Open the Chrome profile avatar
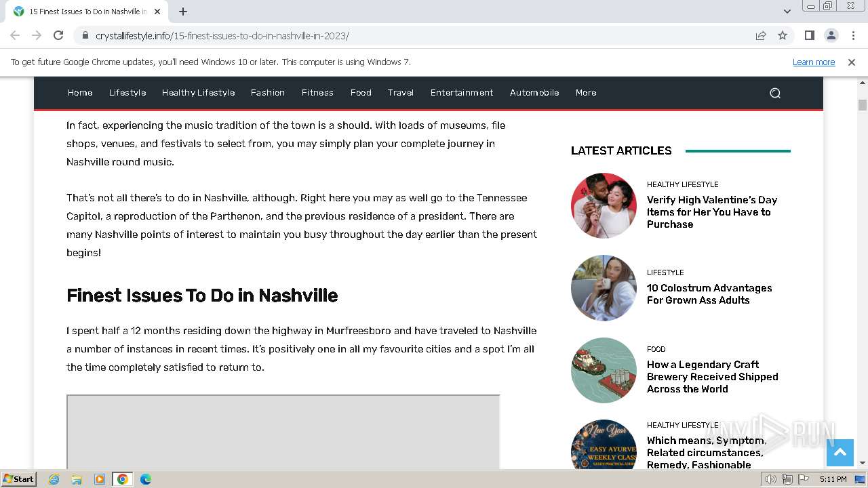868x488 pixels. [831, 35]
